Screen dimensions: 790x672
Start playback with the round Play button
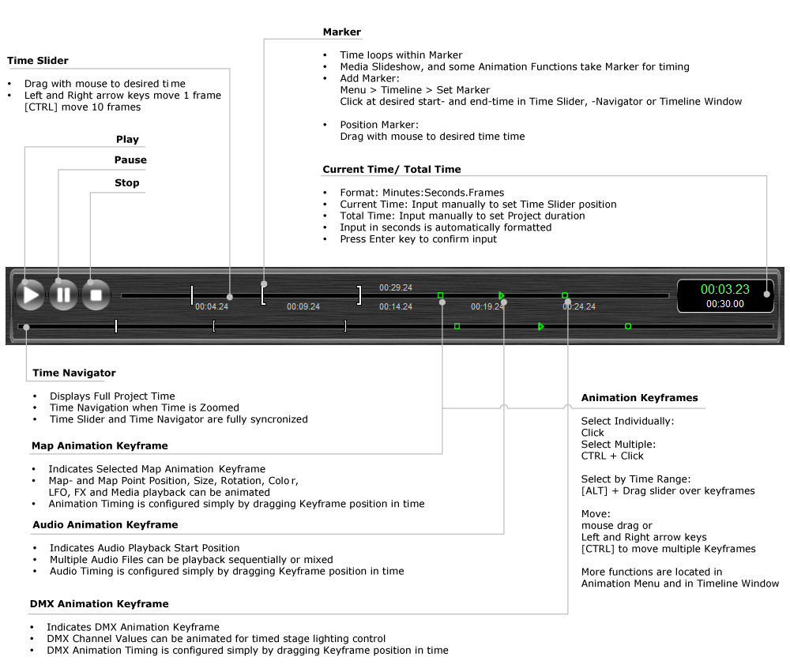pyautogui.click(x=30, y=295)
